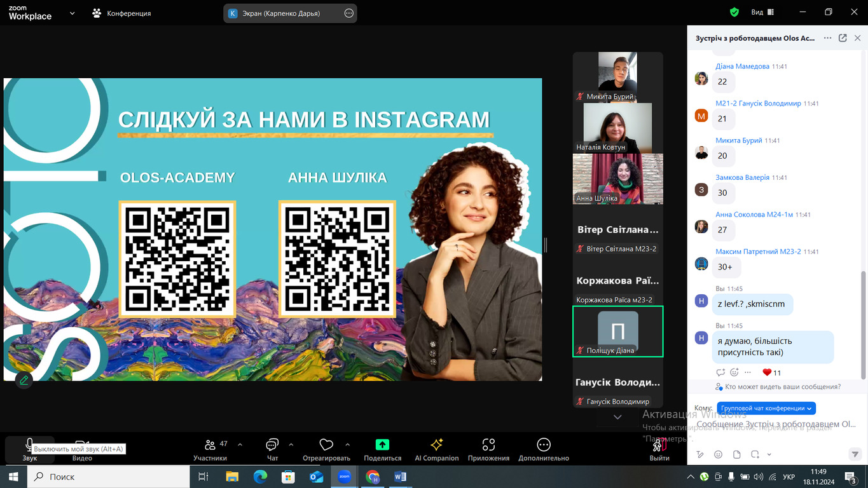Expand the screenshot options arrow in chat
This screenshot has width=868, height=488.
click(x=769, y=455)
